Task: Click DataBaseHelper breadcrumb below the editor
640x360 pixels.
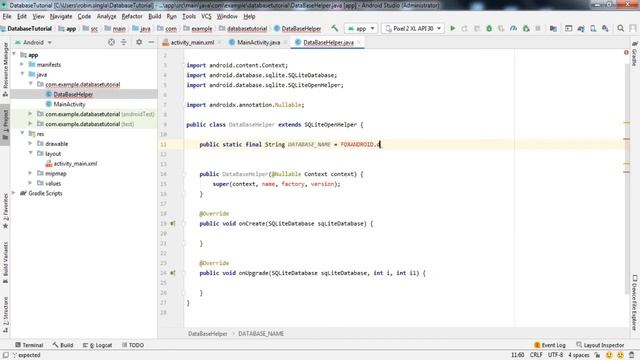Action: [x=207, y=333]
